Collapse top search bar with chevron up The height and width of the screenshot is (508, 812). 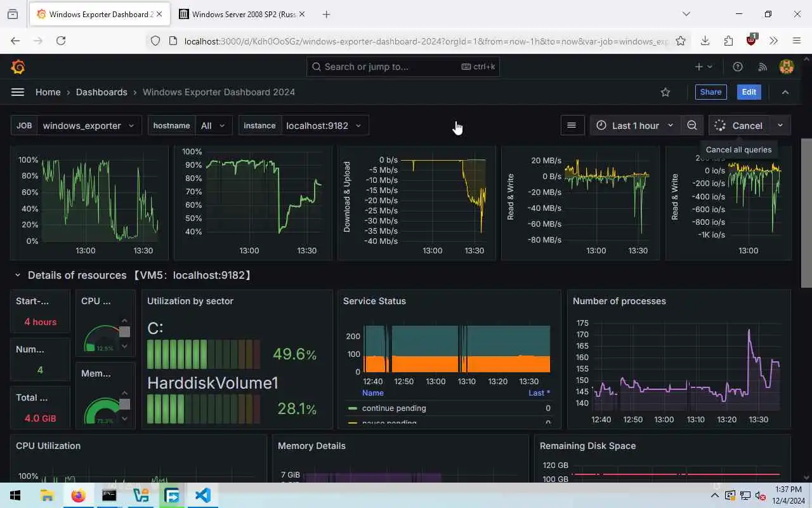pos(785,92)
